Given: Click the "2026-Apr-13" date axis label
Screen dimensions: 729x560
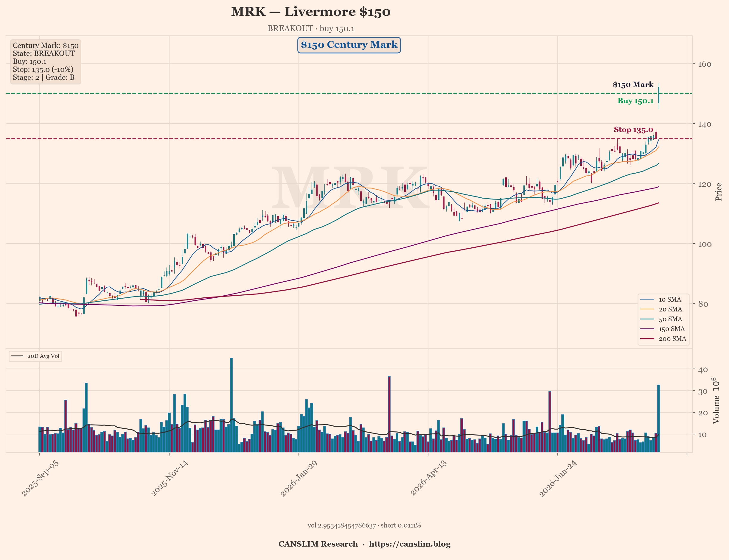Looking at the screenshot, I should point(429,478).
